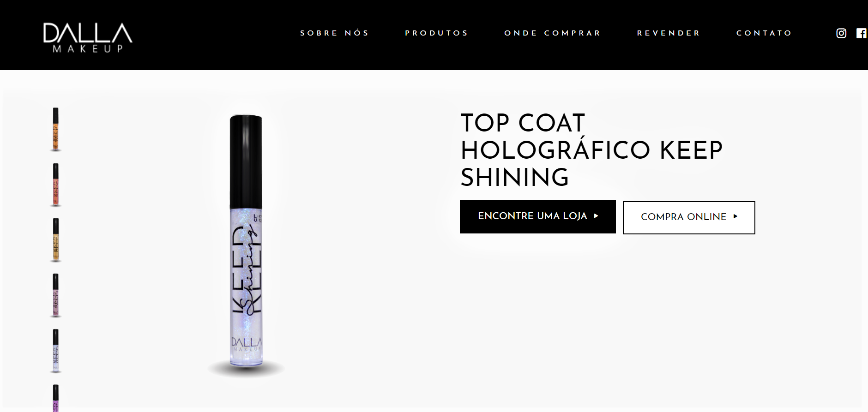Click the Encontre Uma Loja button
The width and height of the screenshot is (868, 412).
[x=538, y=217]
